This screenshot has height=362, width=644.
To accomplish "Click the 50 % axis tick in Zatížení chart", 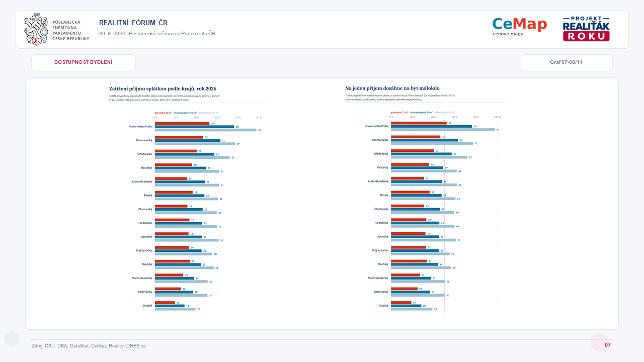I will pyautogui.click(x=259, y=117).
